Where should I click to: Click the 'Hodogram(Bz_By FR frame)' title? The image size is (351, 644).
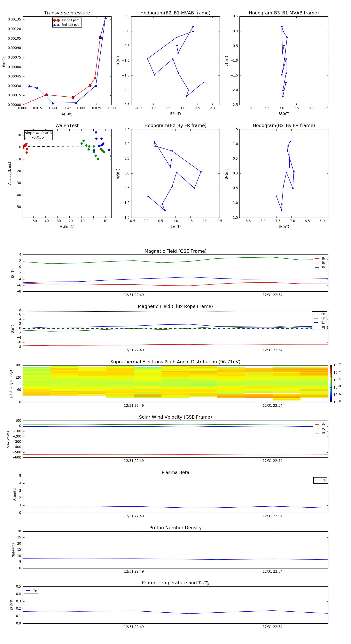(175, 125)
